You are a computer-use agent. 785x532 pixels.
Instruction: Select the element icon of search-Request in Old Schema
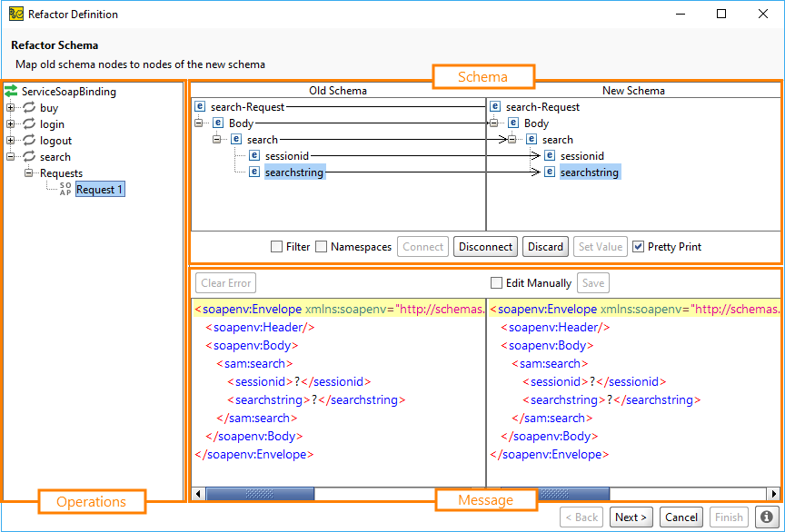pos(200,106)
